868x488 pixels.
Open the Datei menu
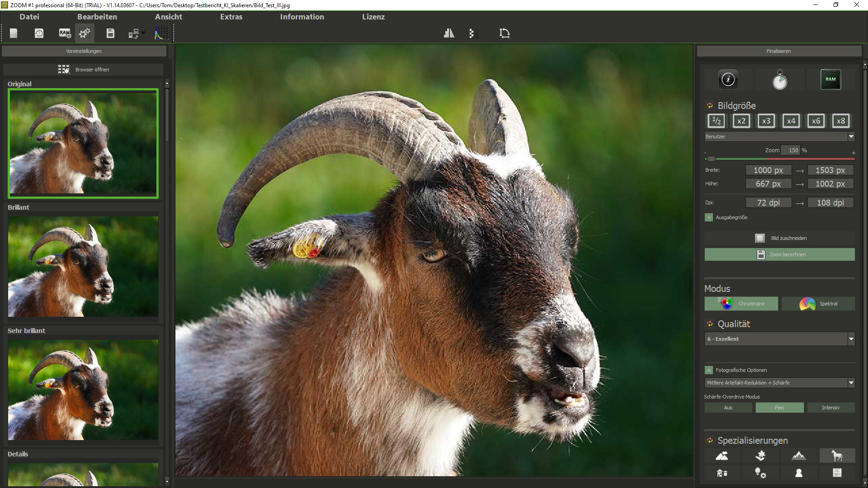coord(29,17)
